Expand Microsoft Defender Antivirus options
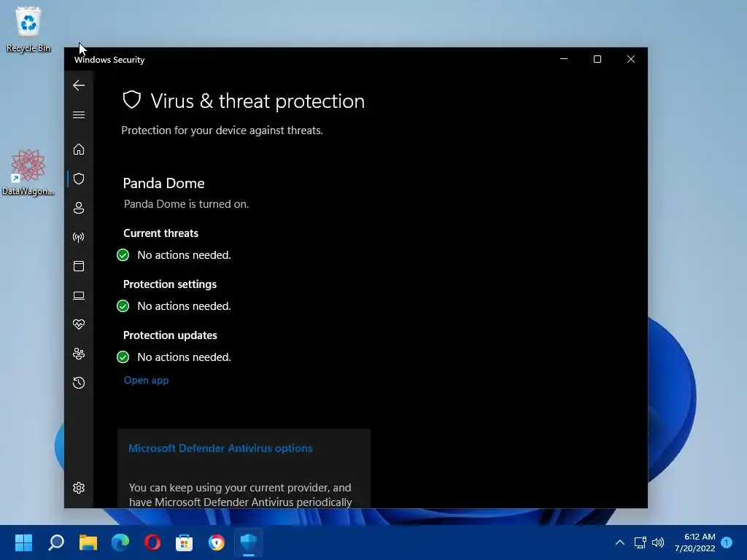Image resolution: width=747 pixels, height=560 pixels. [220, 448]
